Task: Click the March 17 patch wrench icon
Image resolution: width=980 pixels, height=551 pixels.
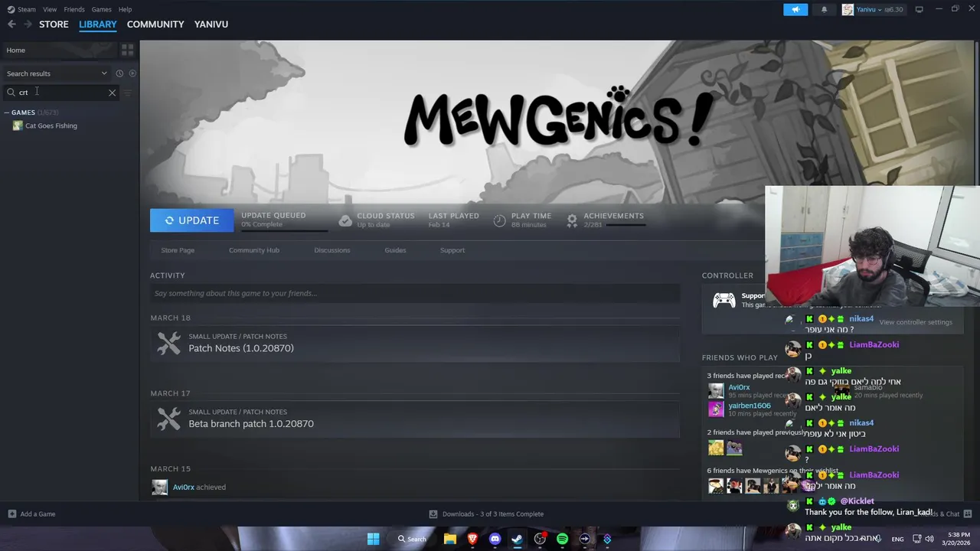Action: tap(169, 419)
